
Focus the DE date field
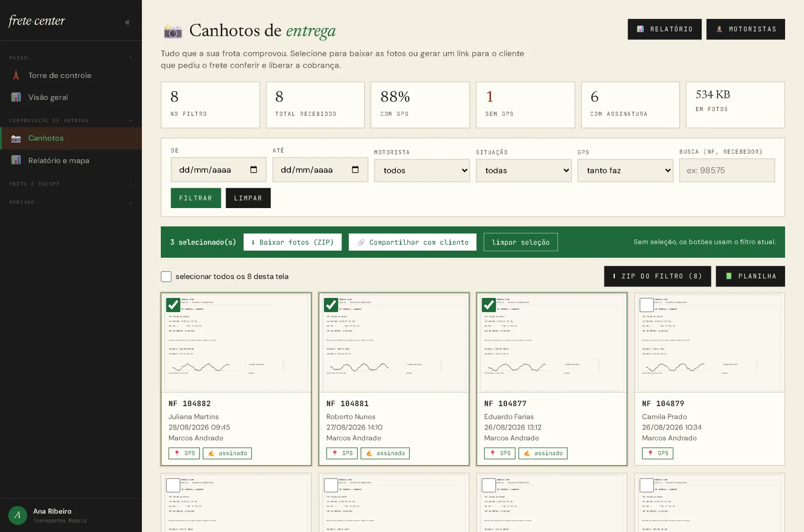coord(218,170)
